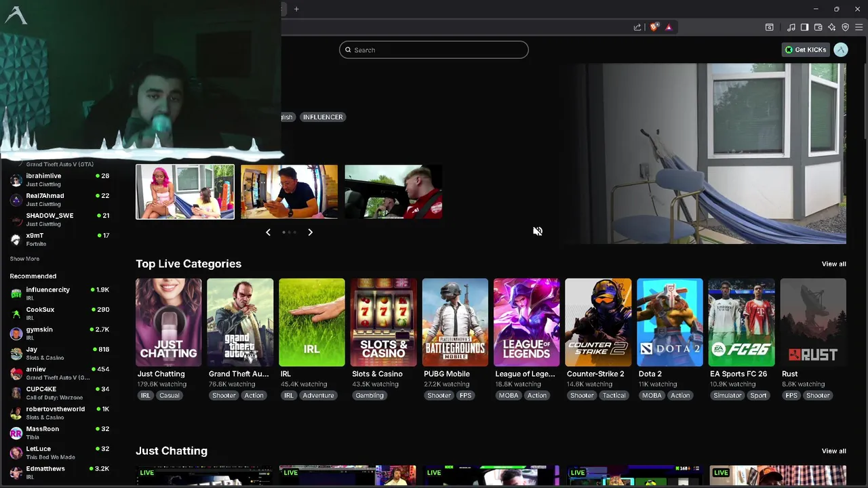Expand followed channels with Show More
The height and width of the screenshot is (488, 868).
click(24, 259)
